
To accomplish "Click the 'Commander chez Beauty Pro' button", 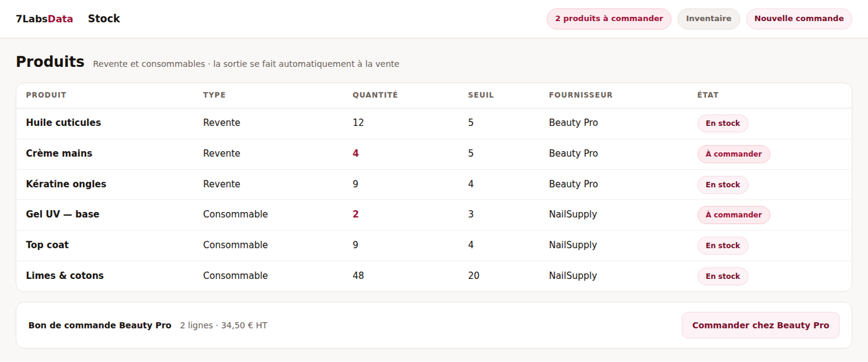I will pyautogui.click(x=760, y=325).
